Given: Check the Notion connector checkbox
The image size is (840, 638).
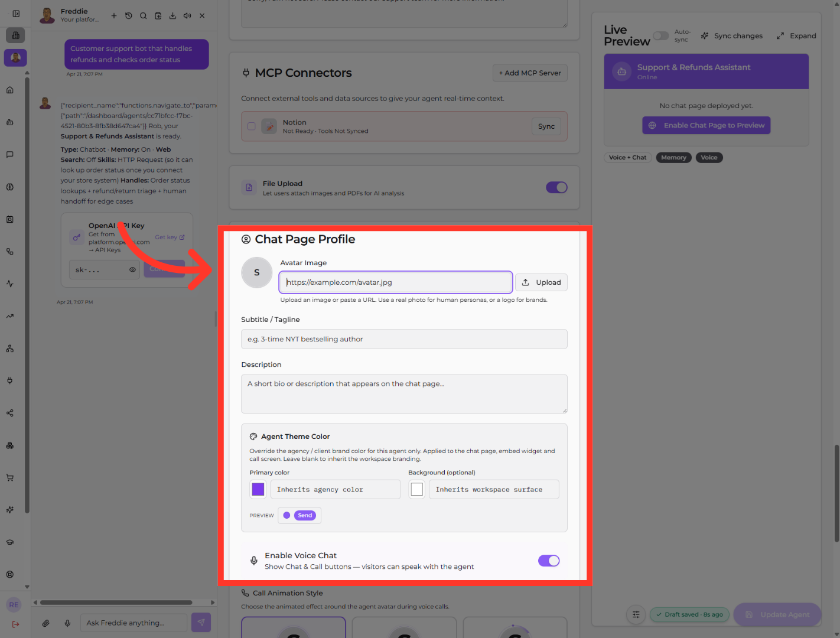Looking at the screenshot, I should point(252,126).
